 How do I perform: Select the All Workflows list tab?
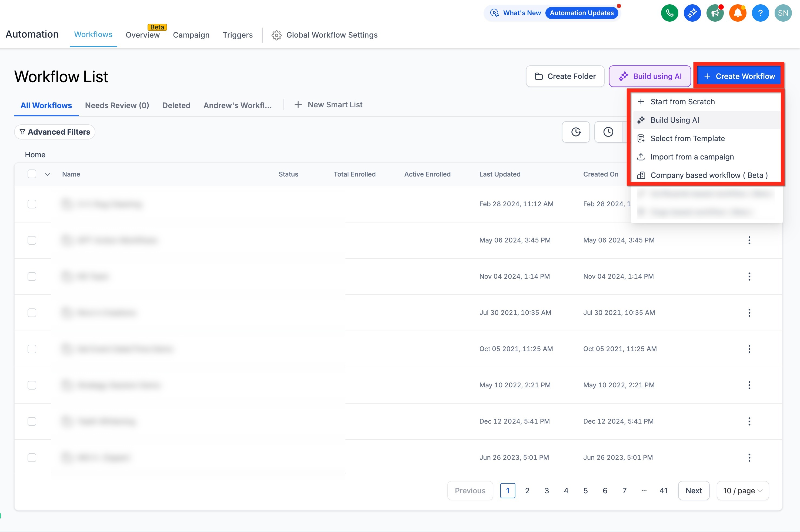[46, 105]
